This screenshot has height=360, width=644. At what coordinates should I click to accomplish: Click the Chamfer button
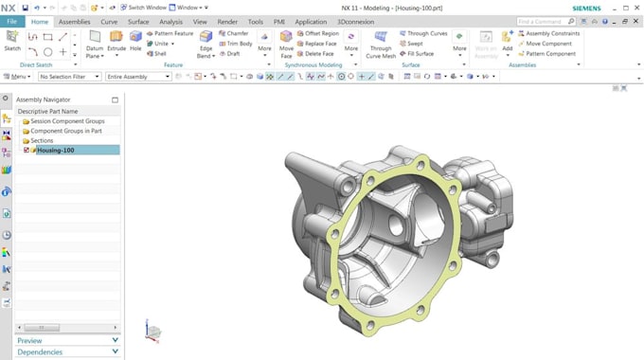tap(234, 33)
